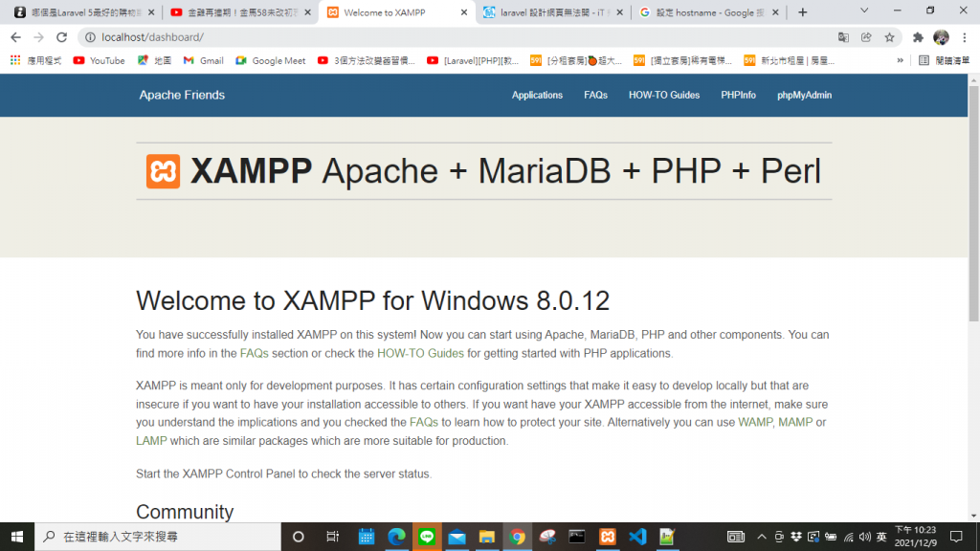Open the Google Translate icon in the address bar

click(x=843, y=37)
